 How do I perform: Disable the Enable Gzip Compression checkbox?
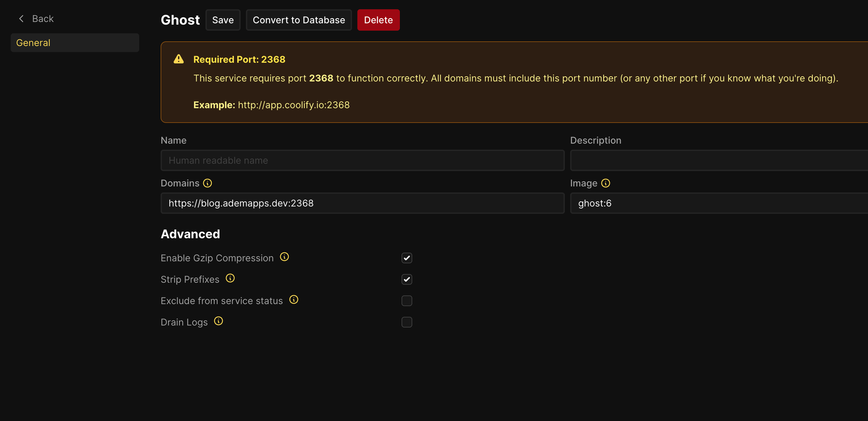[x=407, y=258]
